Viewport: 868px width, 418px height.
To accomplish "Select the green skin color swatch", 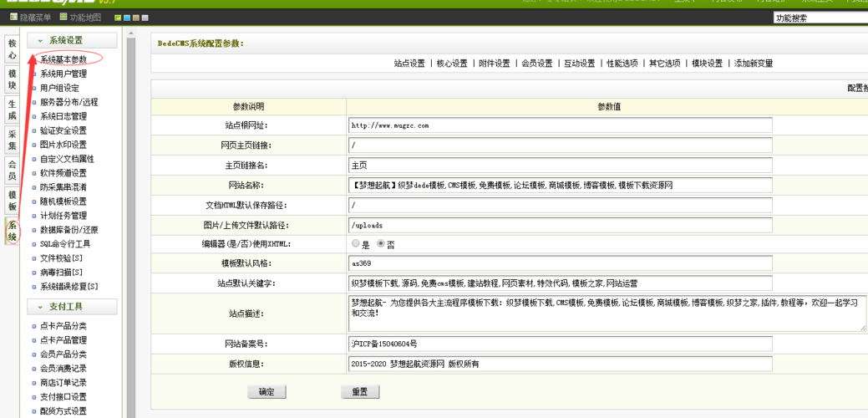I will tap(118, 18).
